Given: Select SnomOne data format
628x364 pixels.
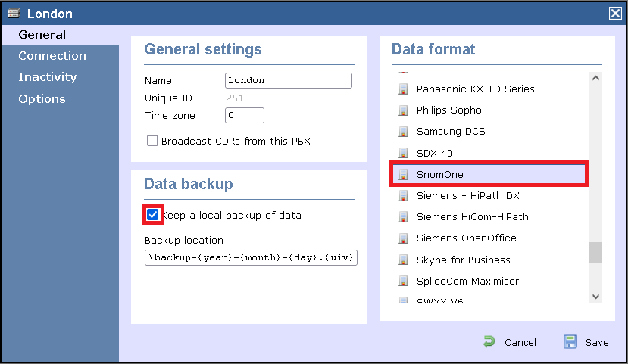Looking at the screenshot, I should [x=439, y=175].
